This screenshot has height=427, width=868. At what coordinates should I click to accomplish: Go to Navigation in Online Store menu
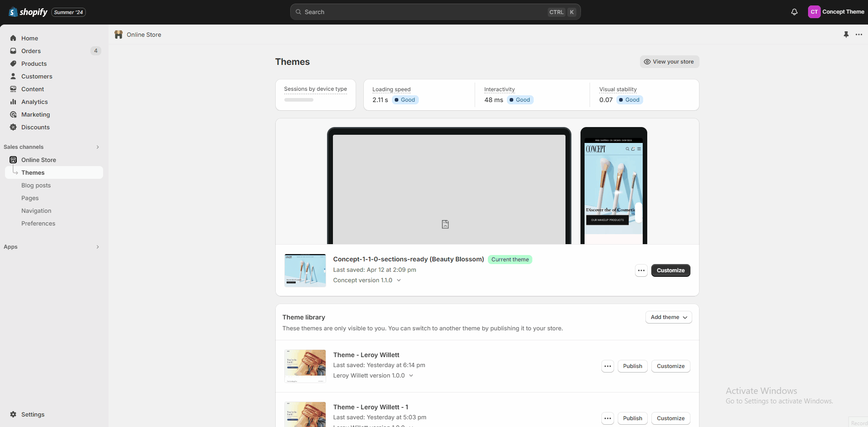36,211
